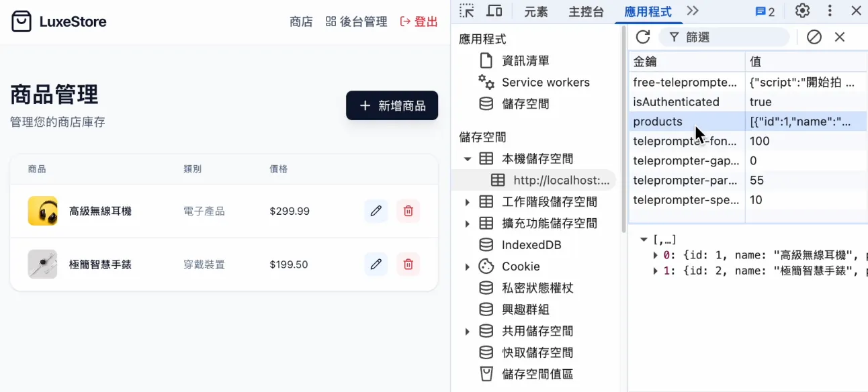Delete selected storage entry with the X icon
The height and width of the screenshot is (392, 868).
click(x=840, y=37)
